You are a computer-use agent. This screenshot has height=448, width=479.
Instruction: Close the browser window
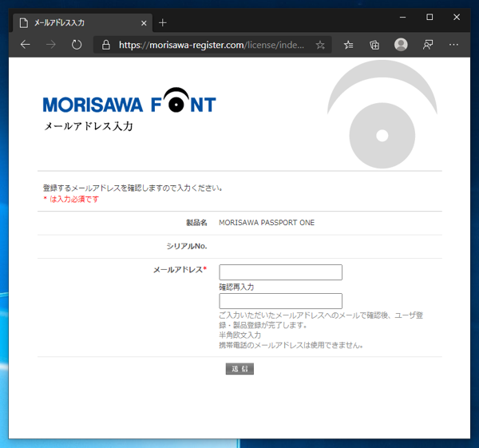pos(457,17)
